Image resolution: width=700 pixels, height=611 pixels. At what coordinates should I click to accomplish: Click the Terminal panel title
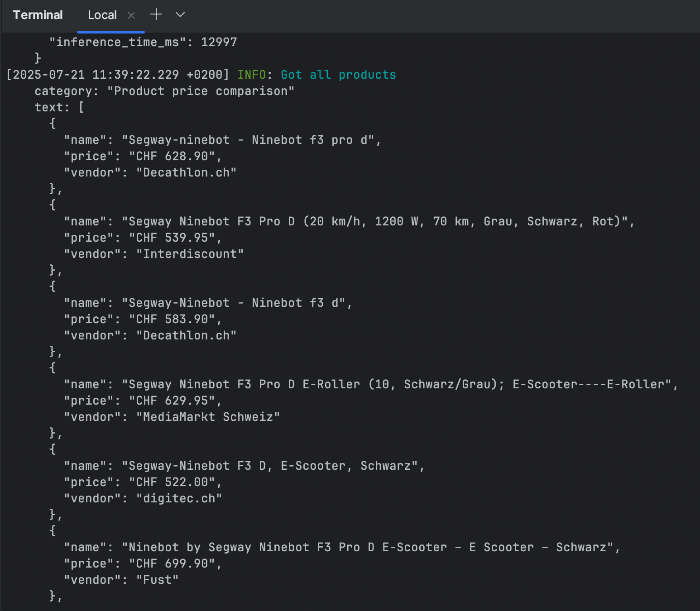tap(38, 15)
